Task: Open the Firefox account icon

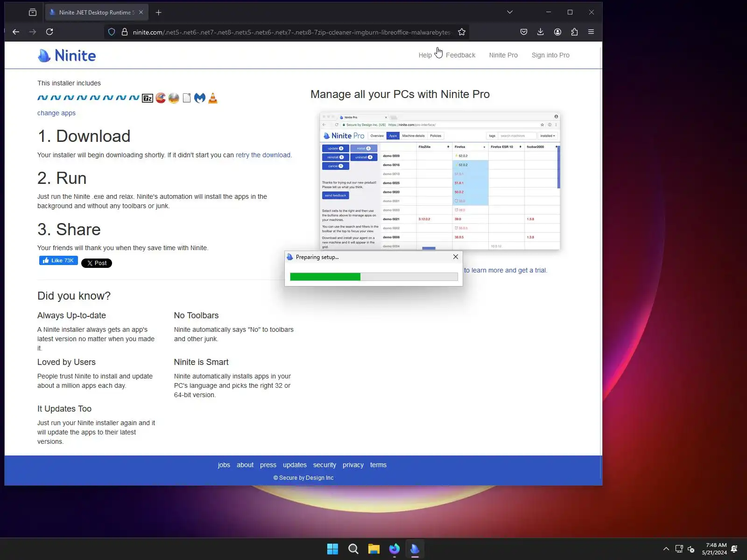Action: tap(557, 32)
